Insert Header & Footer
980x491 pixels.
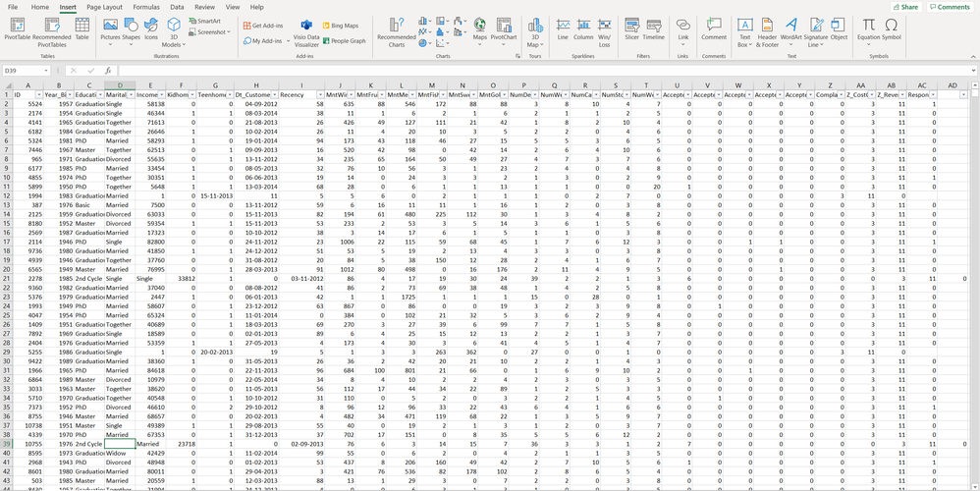click(767, 32)
